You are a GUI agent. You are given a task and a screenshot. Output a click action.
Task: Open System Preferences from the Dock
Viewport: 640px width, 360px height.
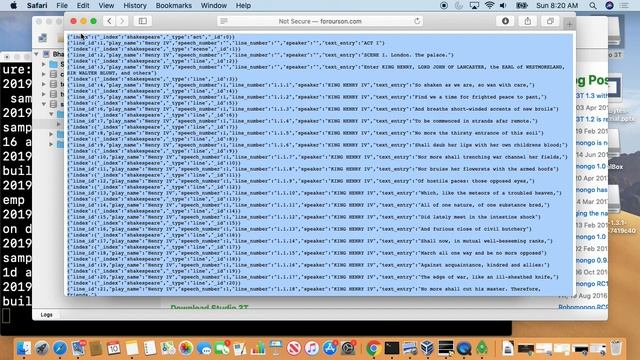tap(348, 348)
